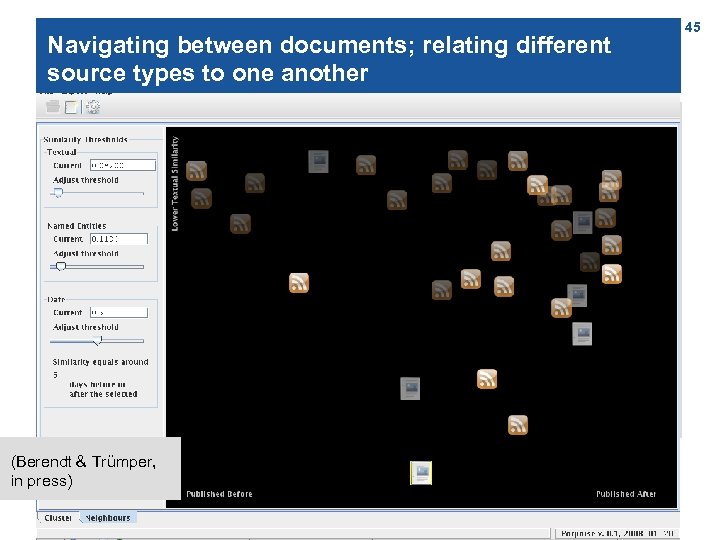This screenshot has height=540, width=720.
Task: Select the highest document icon on right side
Action: pyautogui.click(x=582, y=222)
